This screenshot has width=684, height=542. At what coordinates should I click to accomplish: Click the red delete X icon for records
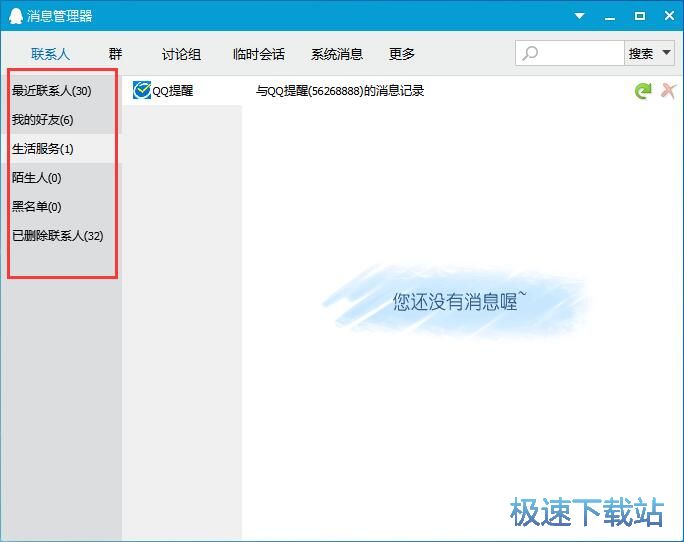(x=668, y=91)
